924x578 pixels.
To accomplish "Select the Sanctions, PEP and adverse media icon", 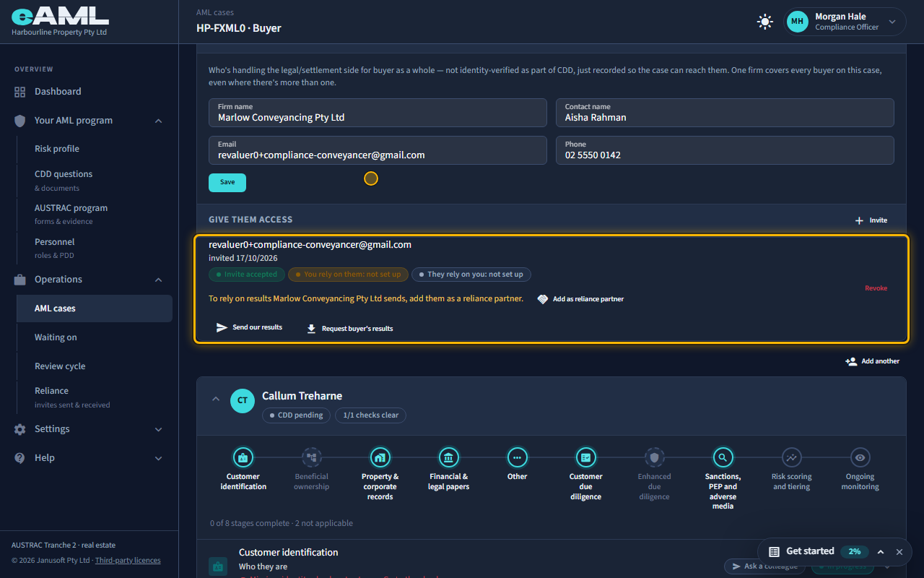I will click(x=723, y=457).
